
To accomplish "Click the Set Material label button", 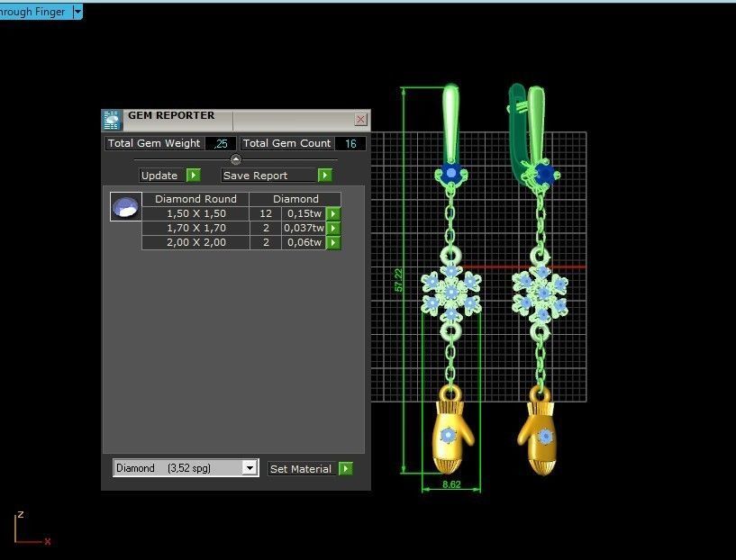I will pyautogui.click(x=301, y=469).
